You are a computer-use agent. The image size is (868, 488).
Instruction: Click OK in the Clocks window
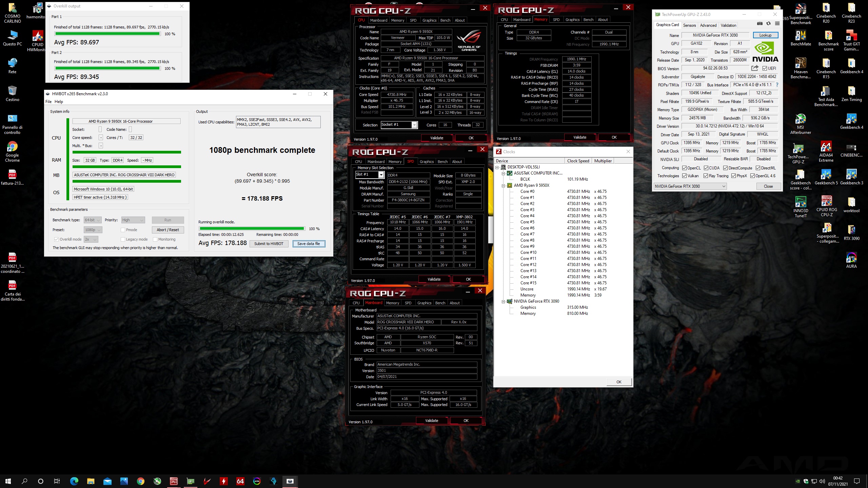[x=619, y=382]
